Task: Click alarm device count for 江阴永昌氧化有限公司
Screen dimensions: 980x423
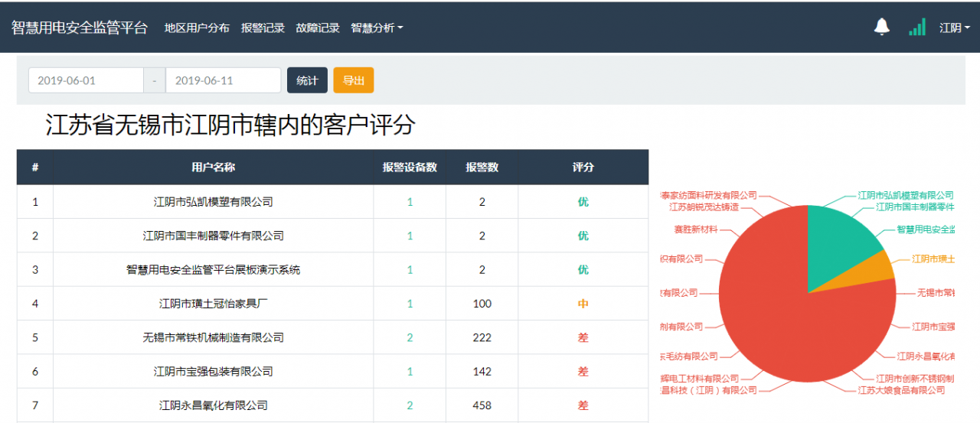Action: point(410,405)
